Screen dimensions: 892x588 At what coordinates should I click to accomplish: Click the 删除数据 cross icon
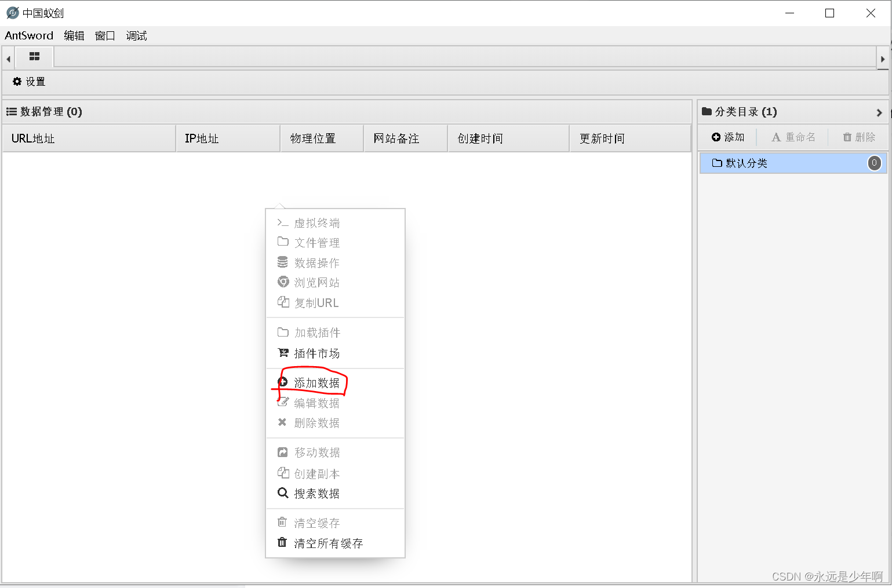(282, 422)
